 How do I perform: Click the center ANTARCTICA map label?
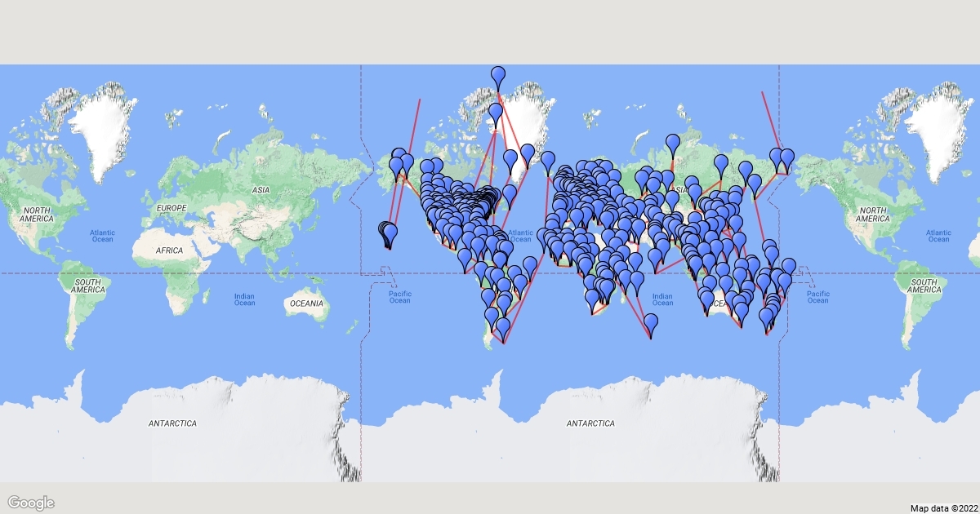click(x=590, y=424)
